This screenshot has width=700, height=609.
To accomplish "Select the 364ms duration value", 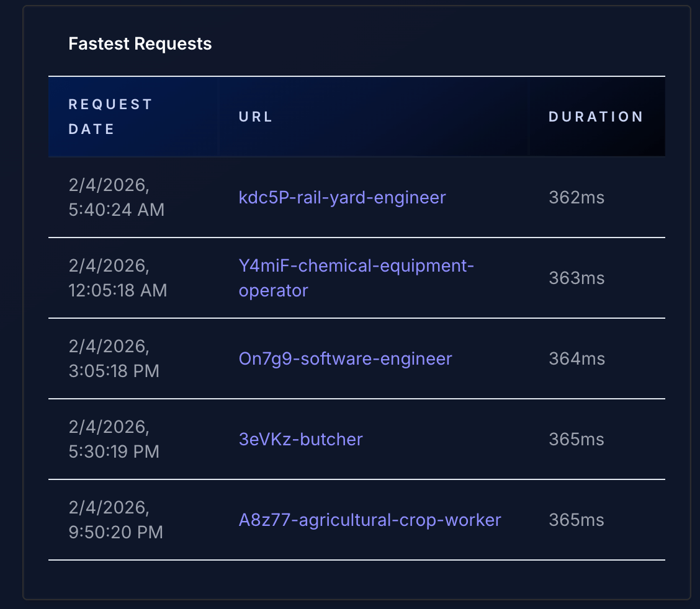I will [x=576, y=358].
